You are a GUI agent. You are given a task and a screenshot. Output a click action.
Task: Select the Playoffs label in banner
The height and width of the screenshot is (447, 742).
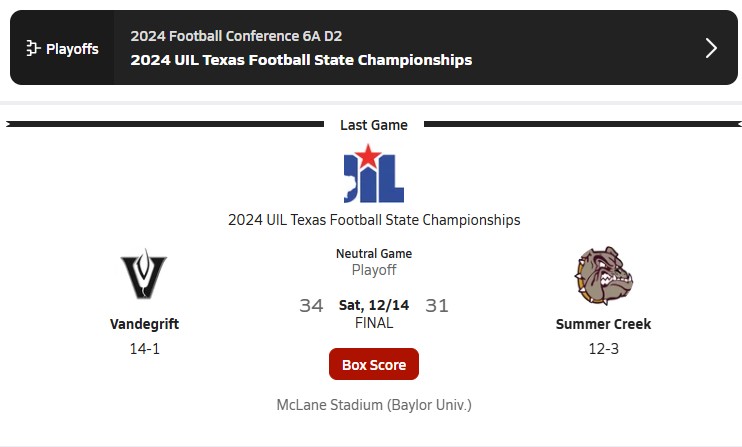point(72,49)
